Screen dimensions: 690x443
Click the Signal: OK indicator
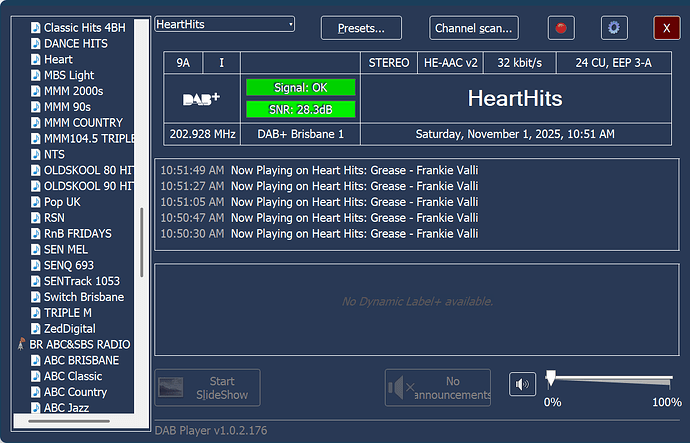pyautogui.click(x=301, y=88)
